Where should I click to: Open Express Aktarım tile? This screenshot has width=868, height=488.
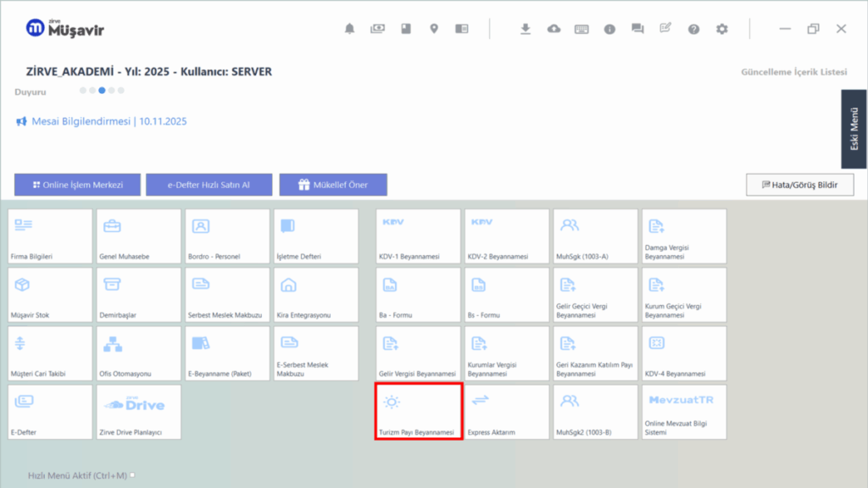point(507,413)
